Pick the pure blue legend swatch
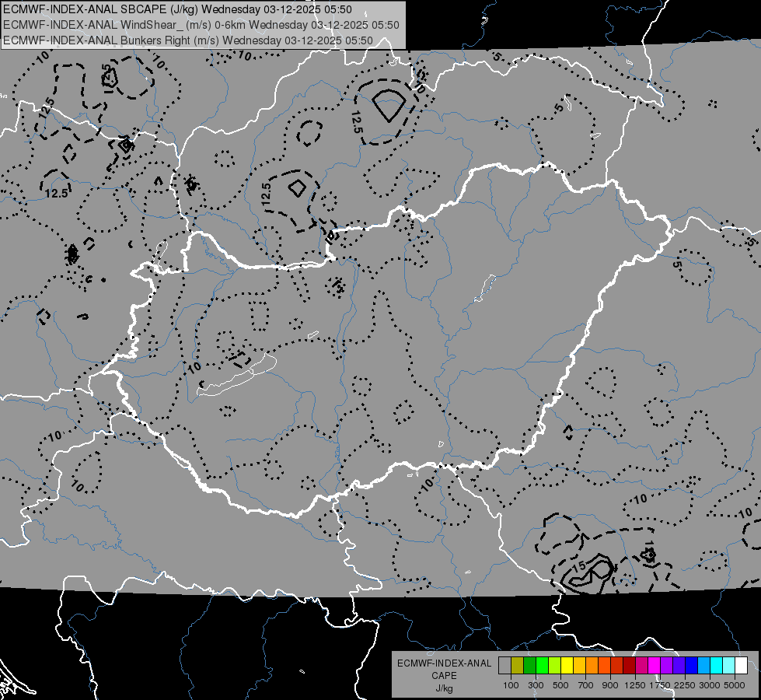This screenshot has width=761, height=700. click(x=692, y=666)
